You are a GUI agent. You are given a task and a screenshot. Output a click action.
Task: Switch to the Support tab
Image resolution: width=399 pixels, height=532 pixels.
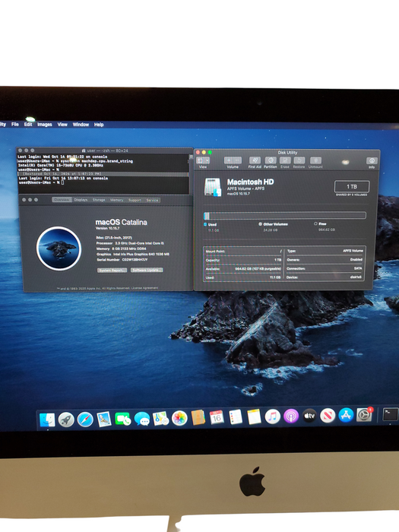click(135, 200)
